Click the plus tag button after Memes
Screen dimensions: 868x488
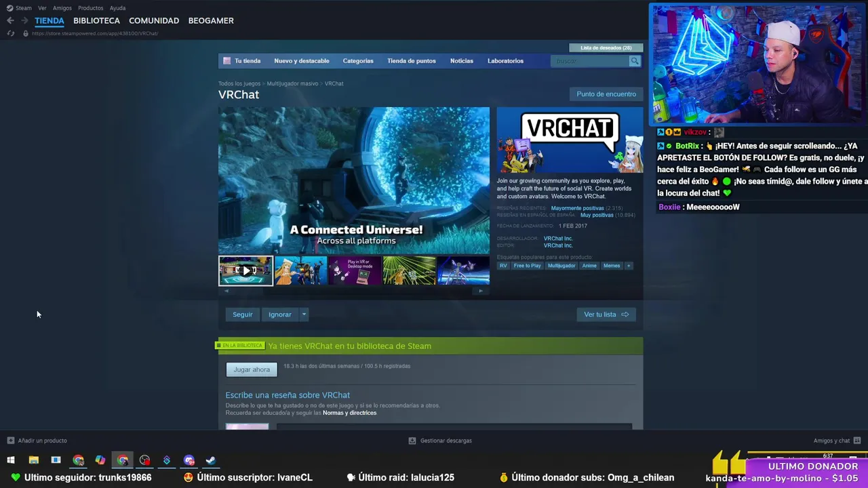click(x=629, y=266)
